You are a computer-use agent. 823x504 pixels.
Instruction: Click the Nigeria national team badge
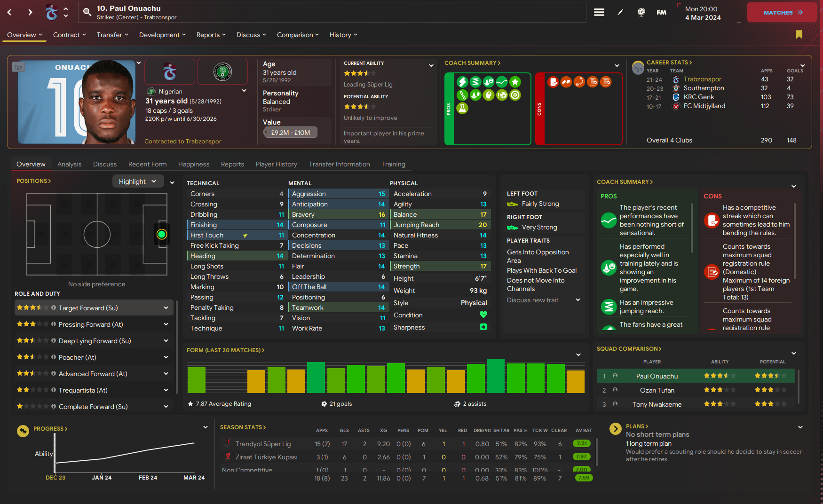[x=222, y=72]
